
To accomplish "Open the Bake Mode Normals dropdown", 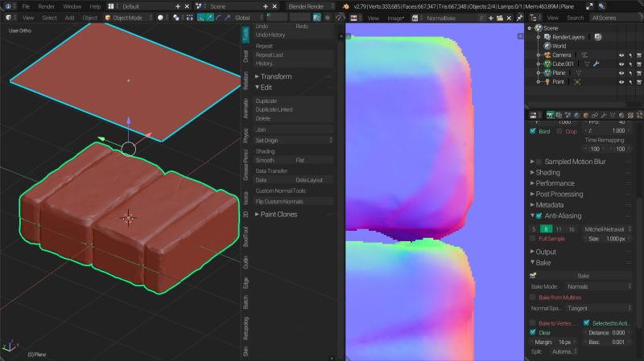I will pos(598,286).
